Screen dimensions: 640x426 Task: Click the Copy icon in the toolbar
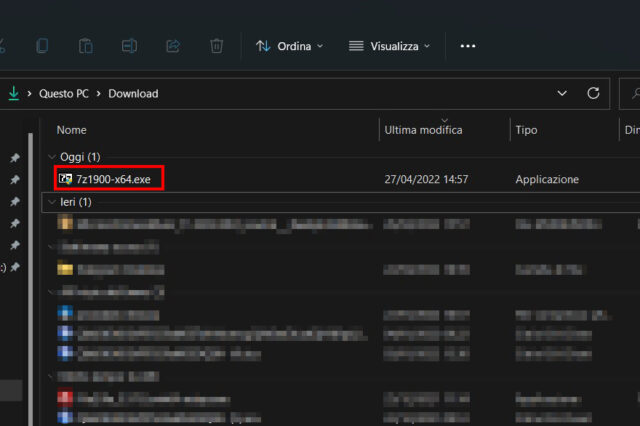[x=42, y=46]
